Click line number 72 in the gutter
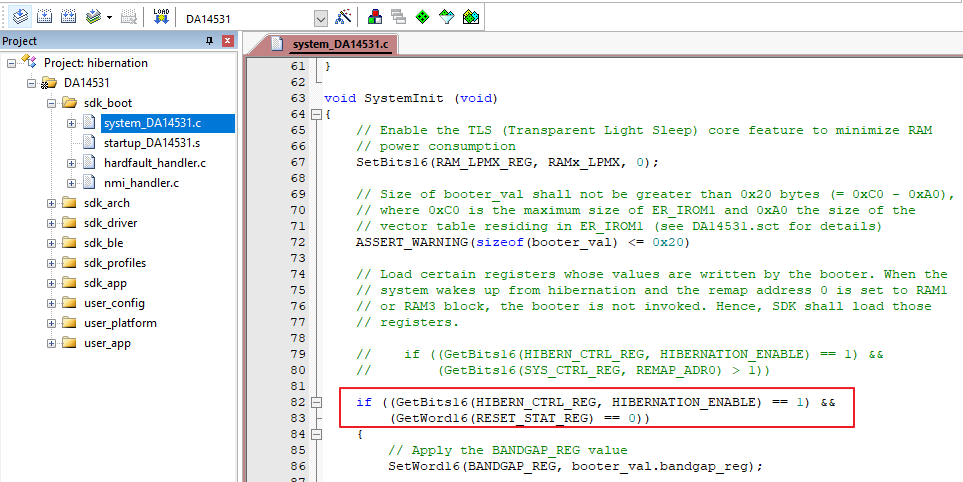The image size is (963, 482). coord(297,243)
